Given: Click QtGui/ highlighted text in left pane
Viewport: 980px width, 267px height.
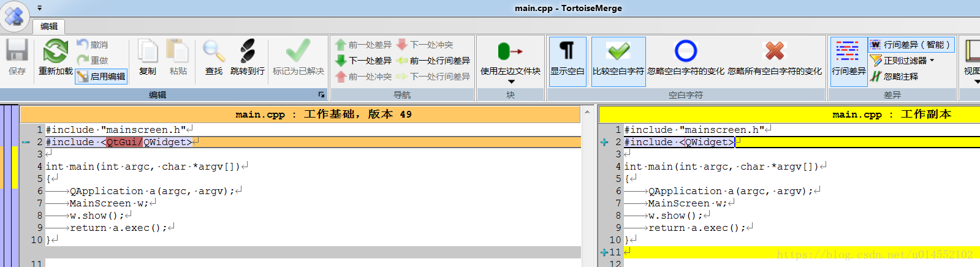Looking at the screenshot, I should click(x=124, y=142).
